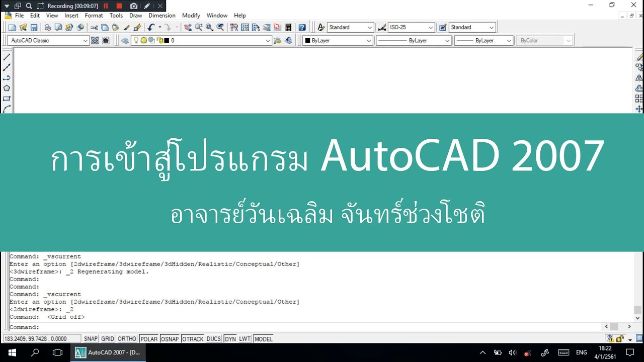The image size is (644, 362).
Task: Open Layer Properties Manager icon
Action: click(125, 41)
